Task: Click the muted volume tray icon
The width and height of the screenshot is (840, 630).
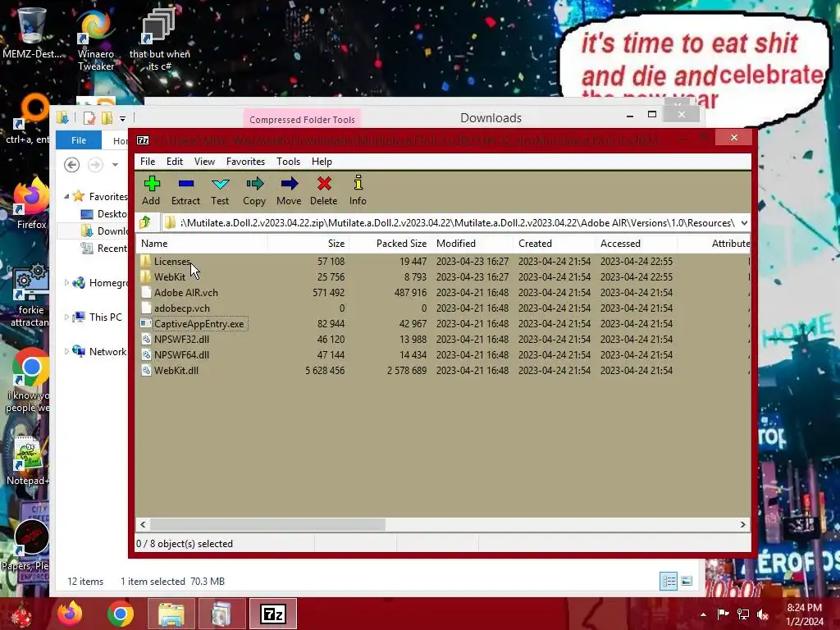Action: coord(762,614)
